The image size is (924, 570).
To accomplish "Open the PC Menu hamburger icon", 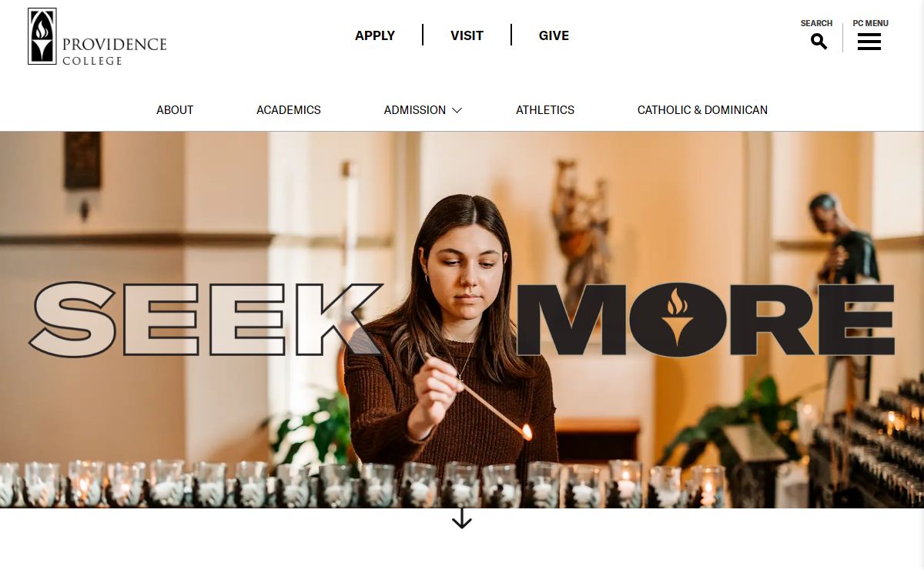I will click(x=869, y=42).
